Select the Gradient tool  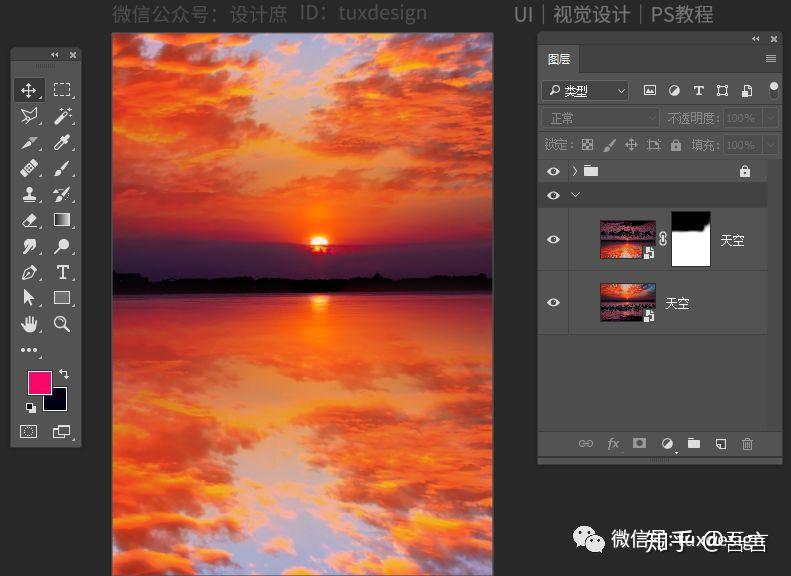pyautogui.click(x=62, y=220)
